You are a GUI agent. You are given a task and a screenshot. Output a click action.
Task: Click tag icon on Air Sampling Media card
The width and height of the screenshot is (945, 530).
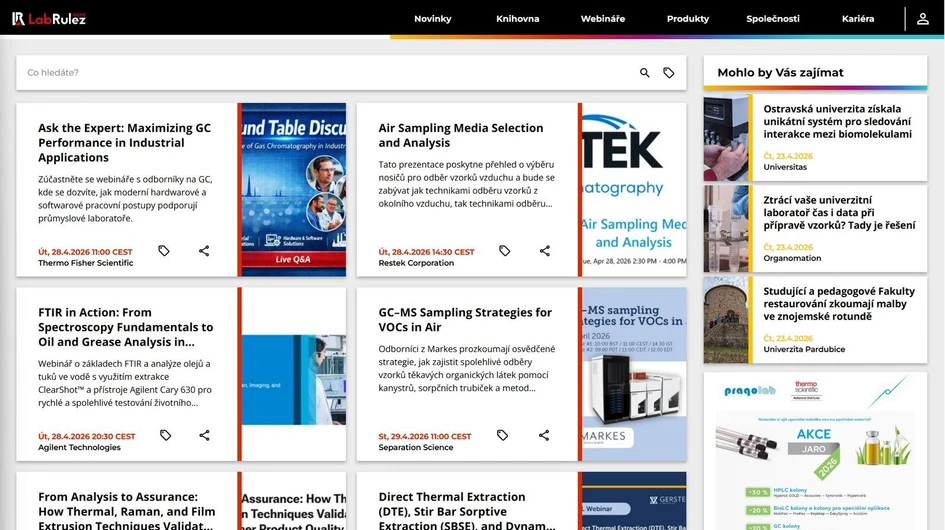505,251
